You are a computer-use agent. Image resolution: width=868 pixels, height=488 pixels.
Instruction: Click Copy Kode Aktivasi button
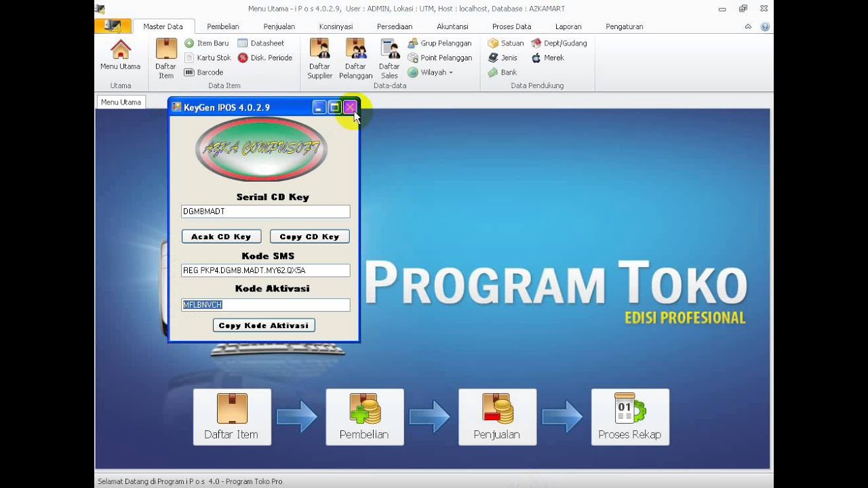(x=264, y=325)
